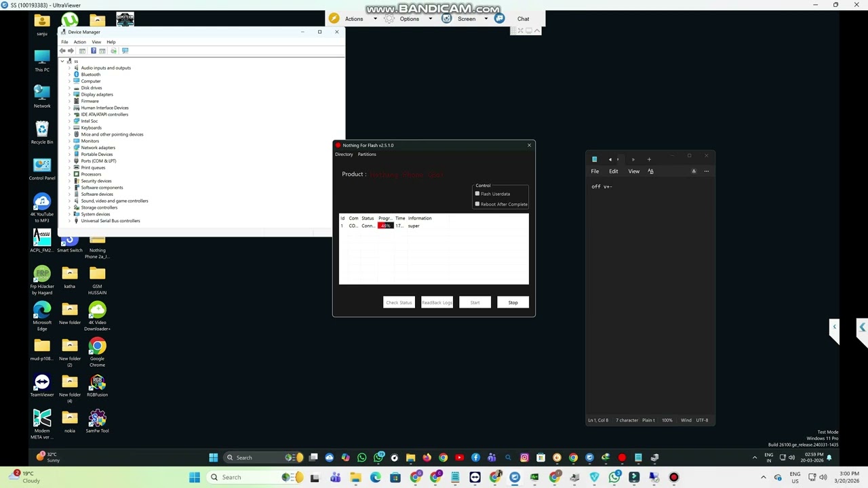Image resolution: width=868 pixels, height=488 pixels.
Task: Enable Reboot After Complete checkbox
Action: 477,204
